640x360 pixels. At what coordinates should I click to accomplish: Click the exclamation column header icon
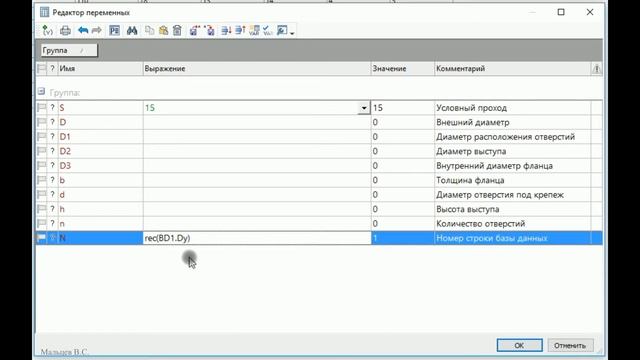click(596, 69)
